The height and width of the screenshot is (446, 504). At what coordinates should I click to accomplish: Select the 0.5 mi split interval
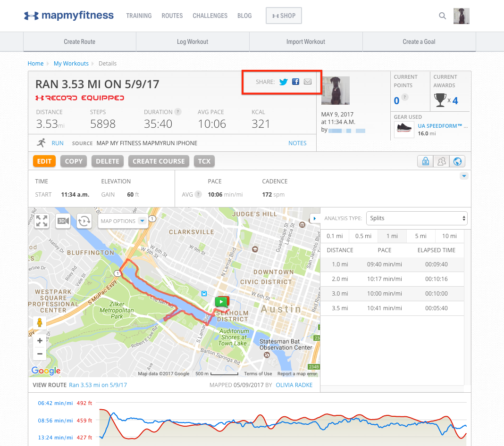[363, 236]
